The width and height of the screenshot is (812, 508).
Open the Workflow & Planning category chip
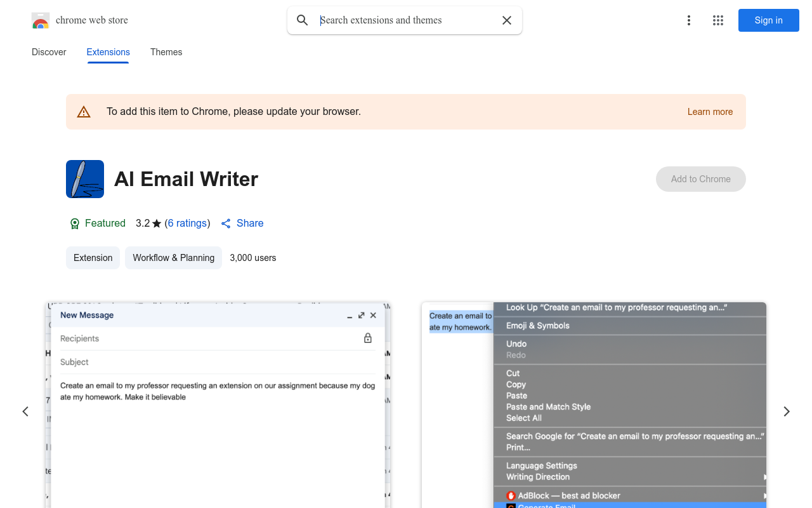click(x=173, y=258)
